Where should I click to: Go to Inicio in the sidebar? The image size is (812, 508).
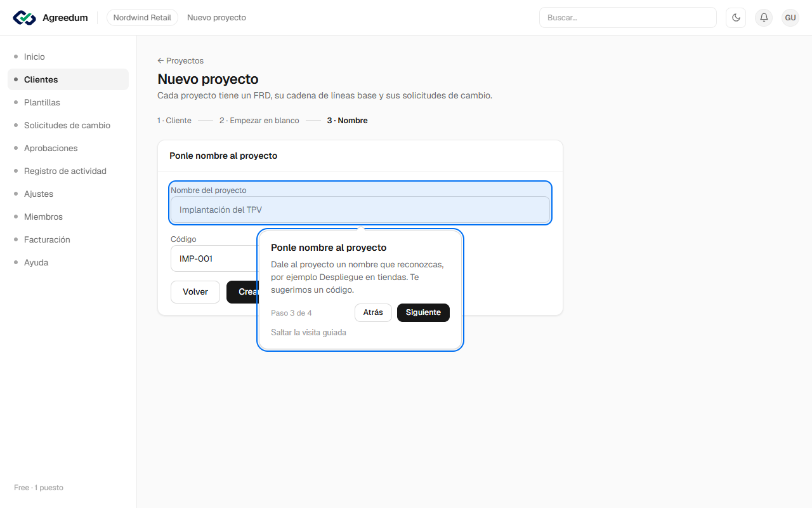[68, 57]
